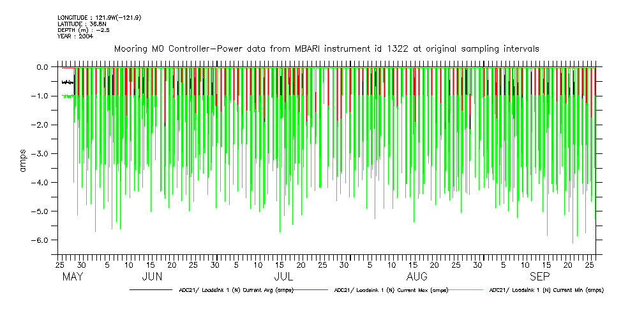The height and width of the screenshot is (322, 644).
Task: Click the YEAR : 2004 metadata line
Action: pyautogui.click(x=75, y=36)
